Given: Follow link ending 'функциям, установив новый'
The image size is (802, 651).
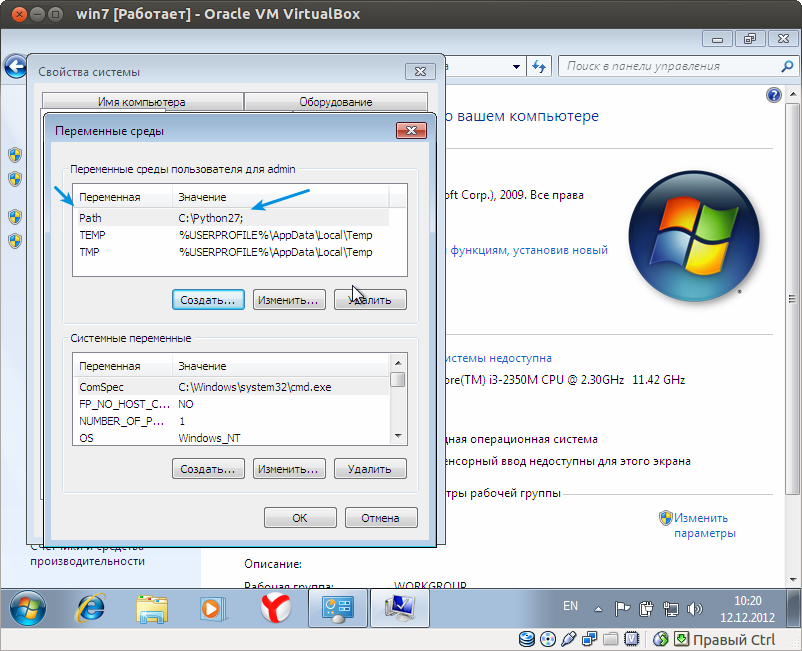Looking at the screenshot, I should click(529, 250).
